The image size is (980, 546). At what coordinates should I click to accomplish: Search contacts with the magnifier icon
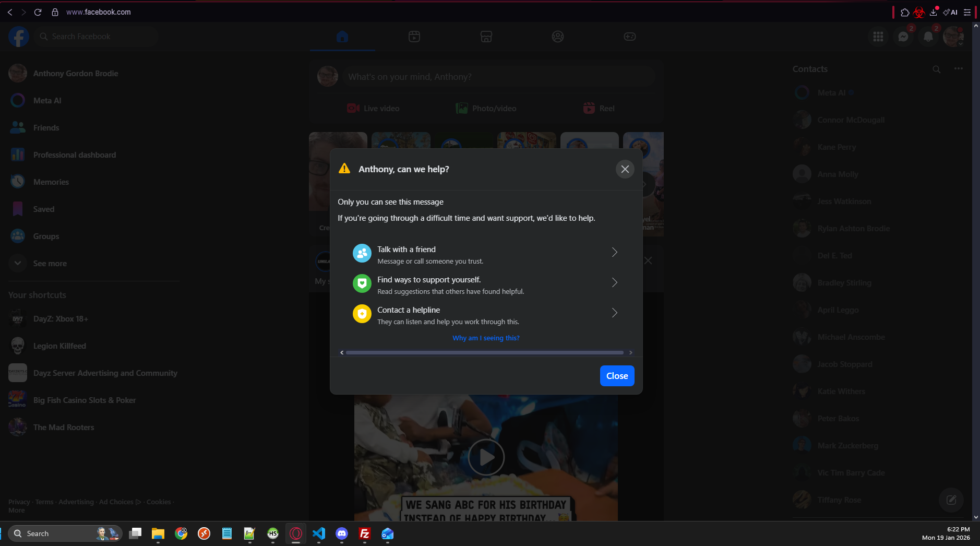(x=937, y=69)
